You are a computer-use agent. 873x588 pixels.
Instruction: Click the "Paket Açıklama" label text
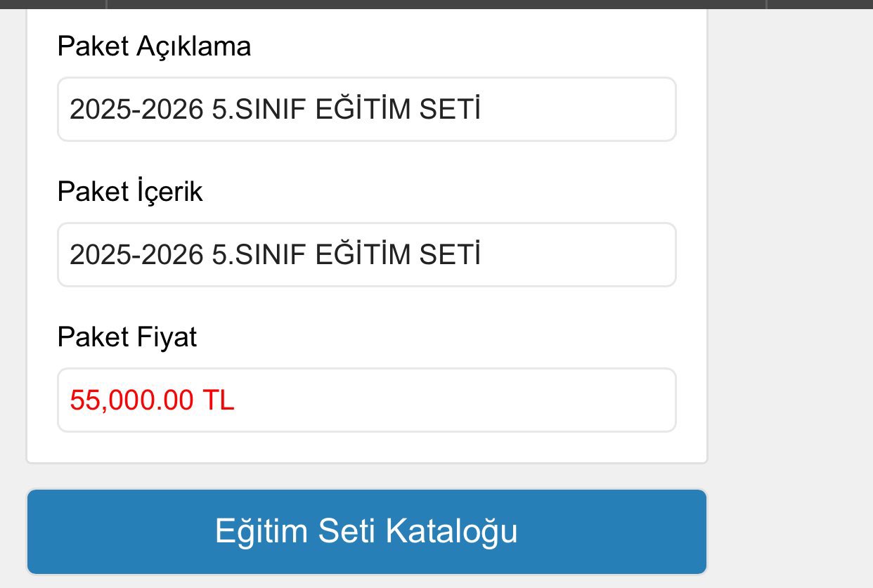tap(154, 47)
